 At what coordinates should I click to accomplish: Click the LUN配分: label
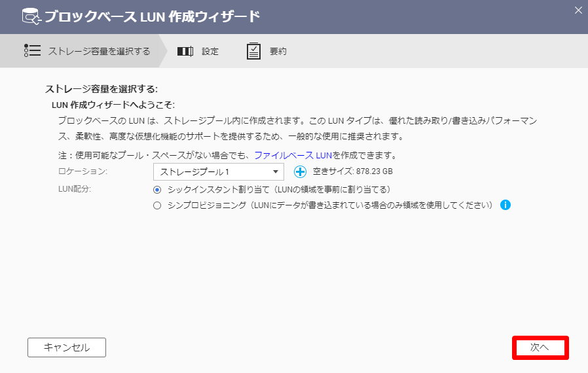75,189
